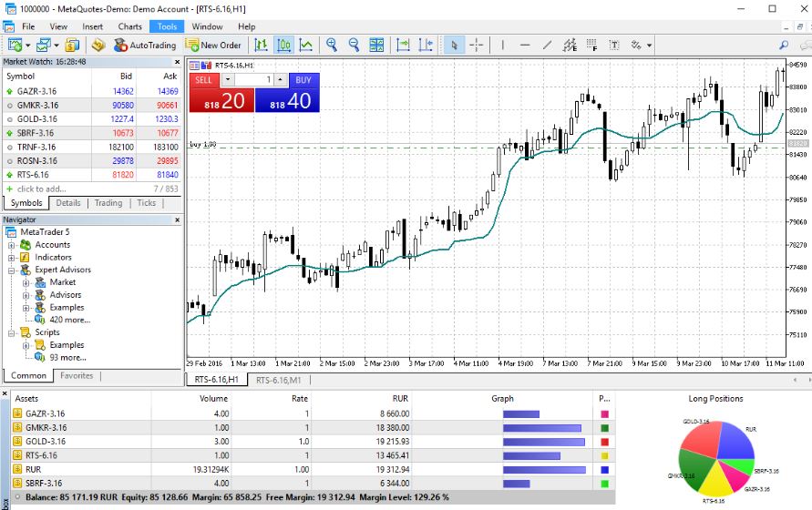Toggle AutoTrading on or off
This screenshot has height=510, width=812.
pyautogui.click(x=145, y=45)
